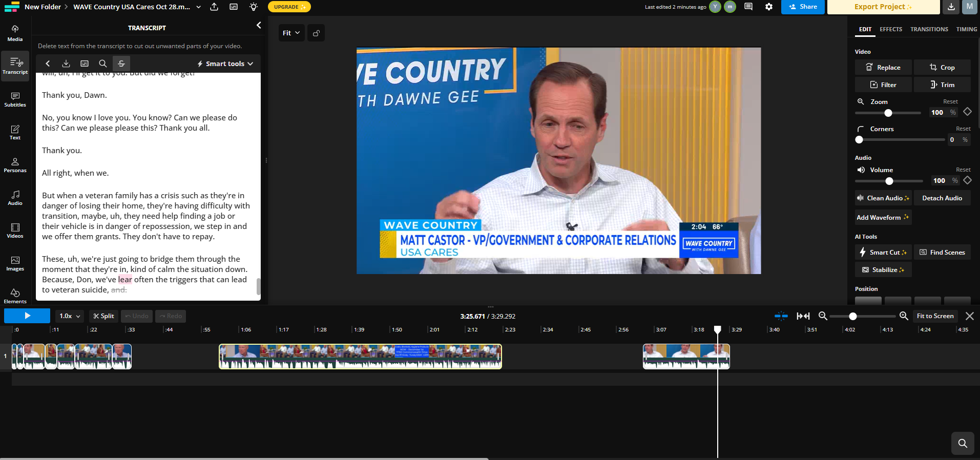Click the subtitles icon in the transcript toolbar

click(85, 64)
